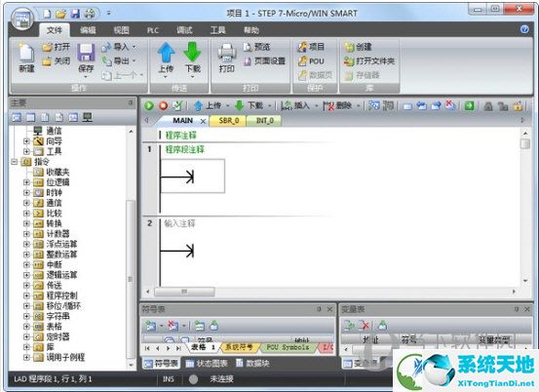The width and height of the screenshot is (539, 392).
Task: Click the computer icon in project tree toolbar
Action: [x=88, y=118]
